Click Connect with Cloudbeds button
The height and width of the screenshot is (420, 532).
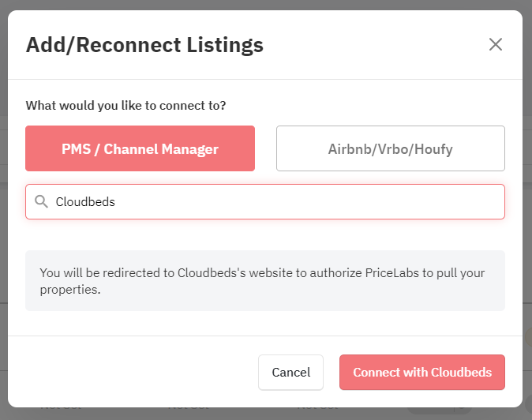(422, 372)
